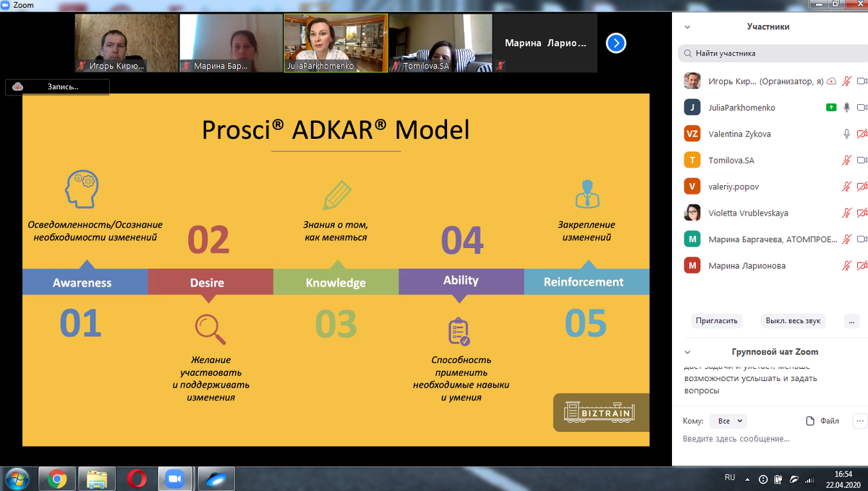The image size is (868, 491).
Task: Open Игорь Кирю video thumbnail
Action: (x=127, y=43)
